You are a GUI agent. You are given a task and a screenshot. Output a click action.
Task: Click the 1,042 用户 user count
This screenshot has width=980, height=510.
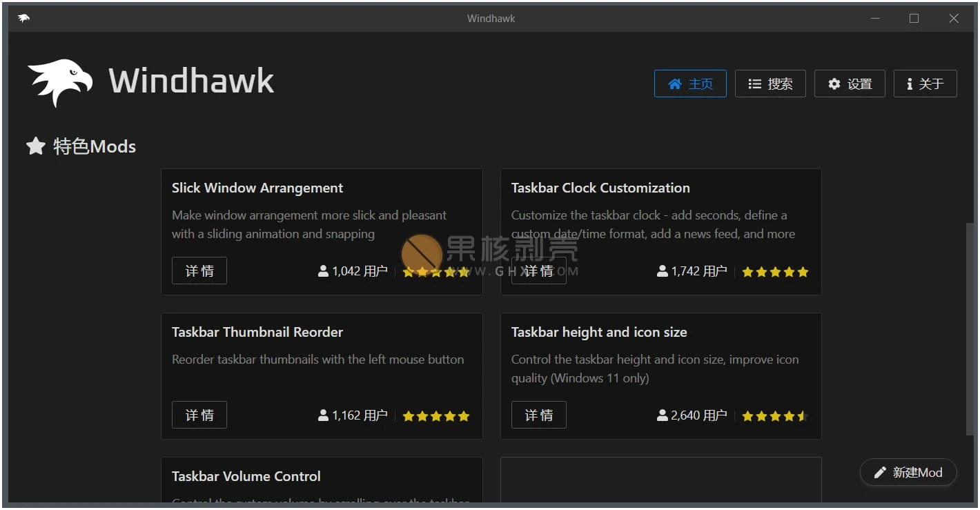pos(353,271)
